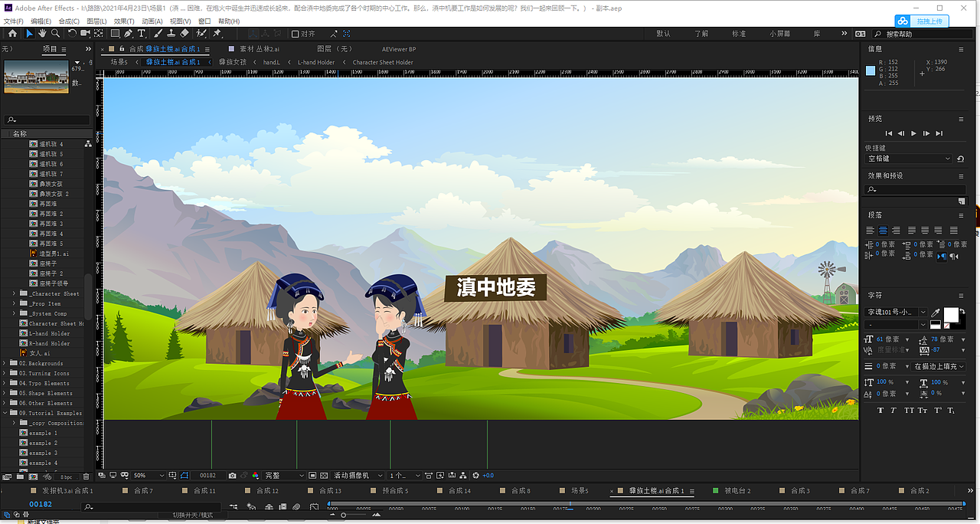Image resolution: width=980 pixels, height=524 pixels.
Task: Open the composition flowchart icon
Action: (x=463, y=476)
